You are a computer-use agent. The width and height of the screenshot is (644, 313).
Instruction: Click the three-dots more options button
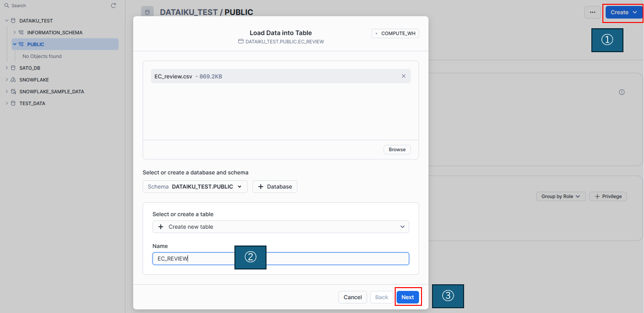[x=592, y=12]
